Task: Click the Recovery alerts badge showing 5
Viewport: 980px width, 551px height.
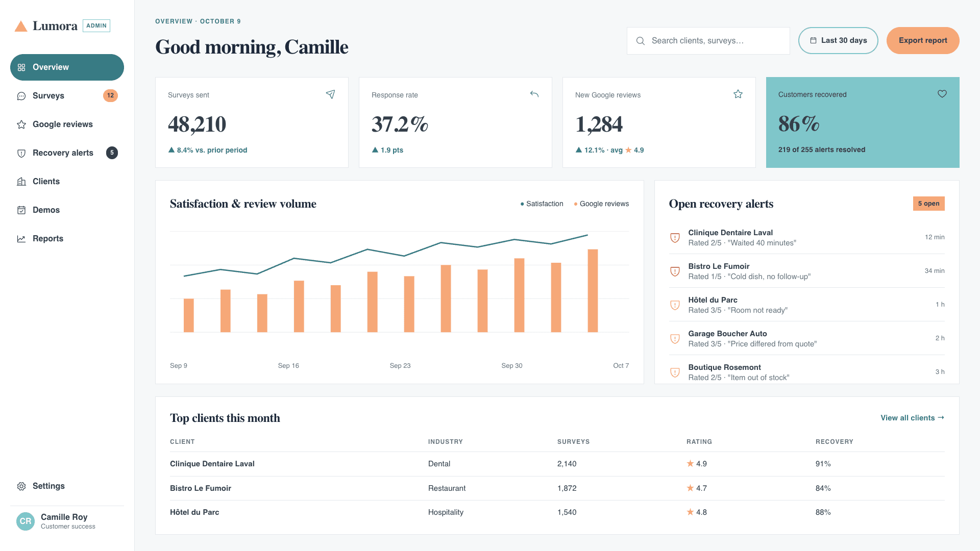Action: 112,153
